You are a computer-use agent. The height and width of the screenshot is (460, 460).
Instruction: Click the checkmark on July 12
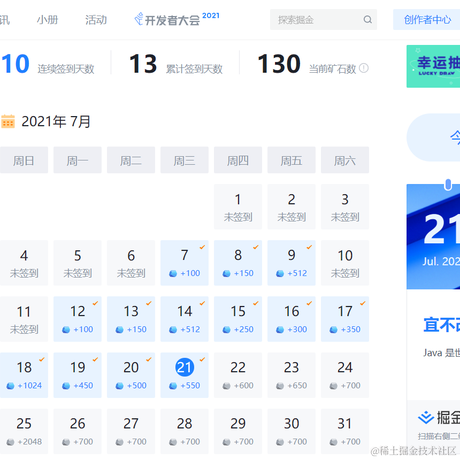point(95,303)
